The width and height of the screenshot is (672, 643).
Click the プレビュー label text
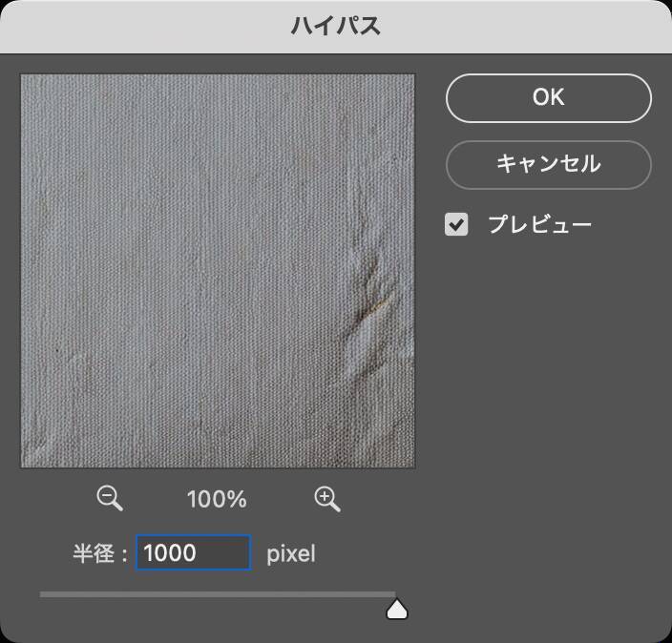pos(539,225)
